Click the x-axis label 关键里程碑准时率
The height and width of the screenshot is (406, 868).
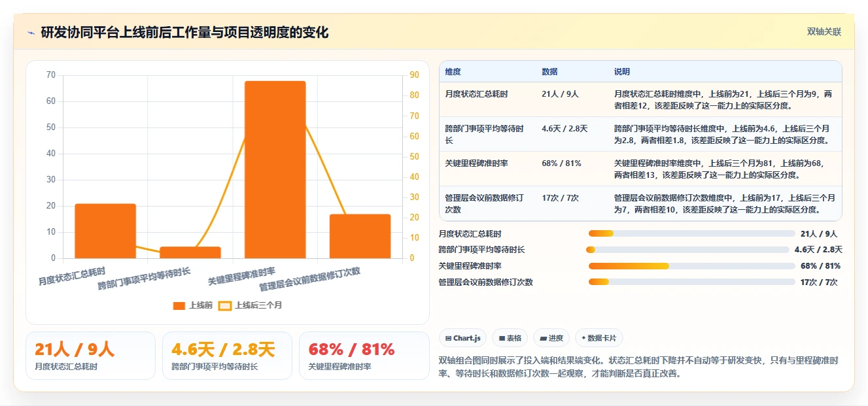click(241, 276)
